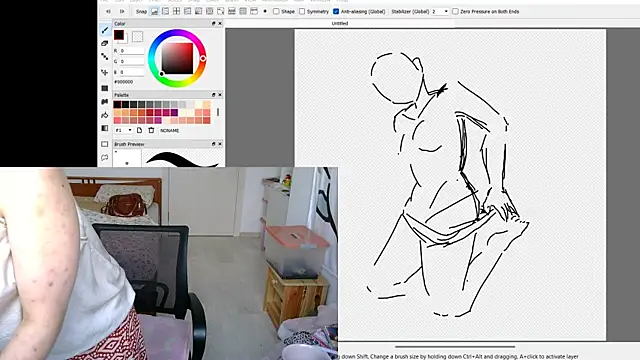640x360 pixels.
Task: Enable the vanishing point snap
Action: (188, 11)
